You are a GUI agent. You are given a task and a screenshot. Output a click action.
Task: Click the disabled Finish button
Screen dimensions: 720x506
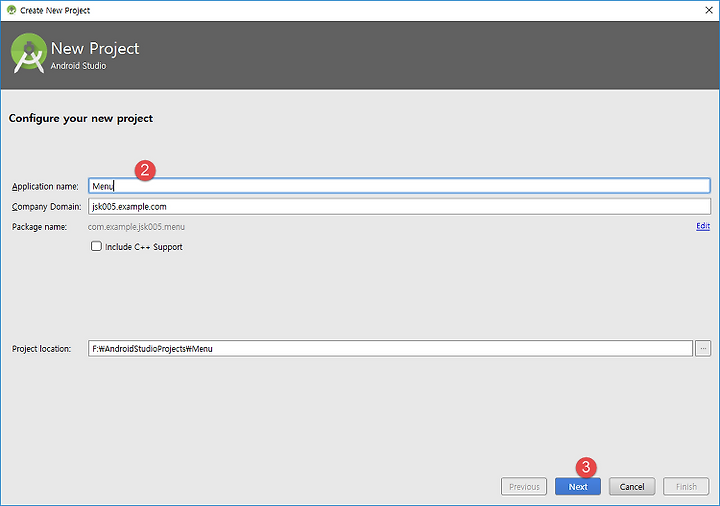686,487
